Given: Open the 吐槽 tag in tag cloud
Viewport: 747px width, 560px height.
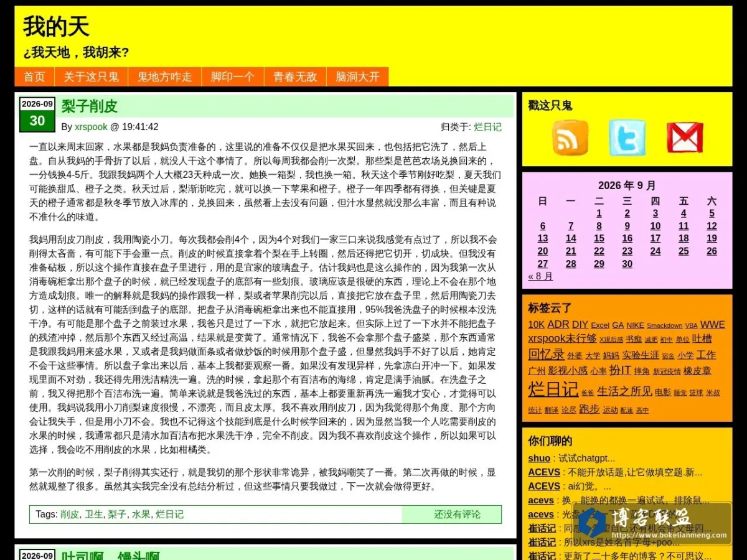Looking at the screenshot, I should [702, 338].
